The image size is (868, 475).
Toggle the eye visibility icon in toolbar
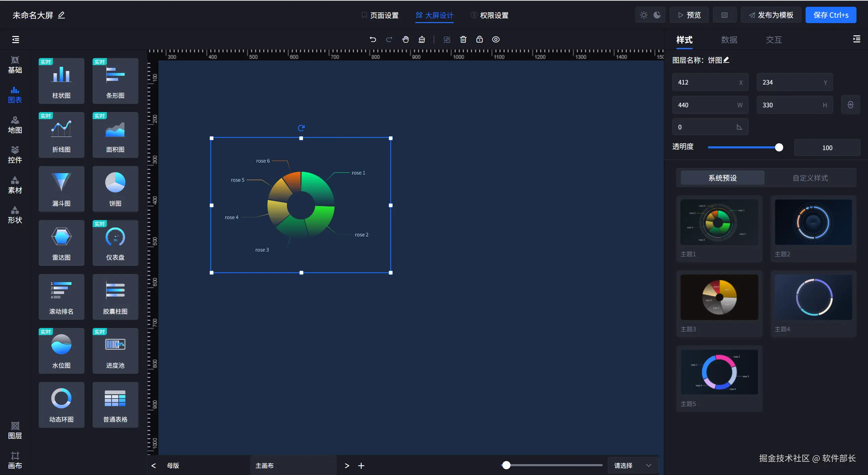point(496,39)
